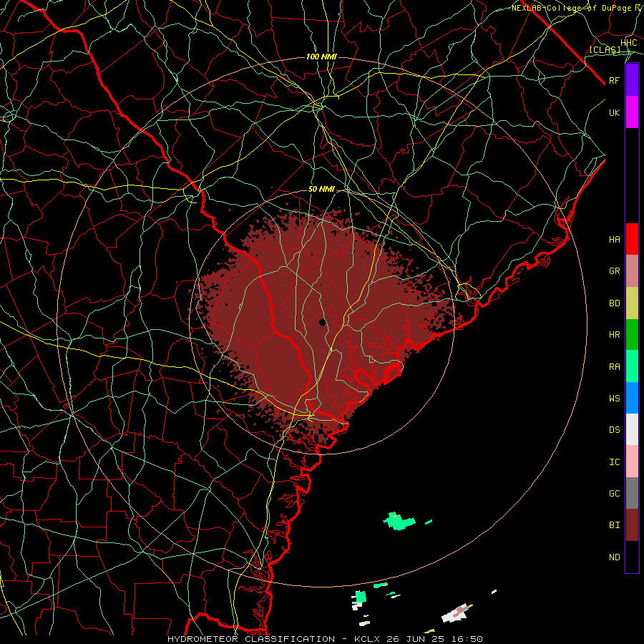644x644 pixels.
Task: Click the largest green rain echo offshore
Action: pos(399,521)
